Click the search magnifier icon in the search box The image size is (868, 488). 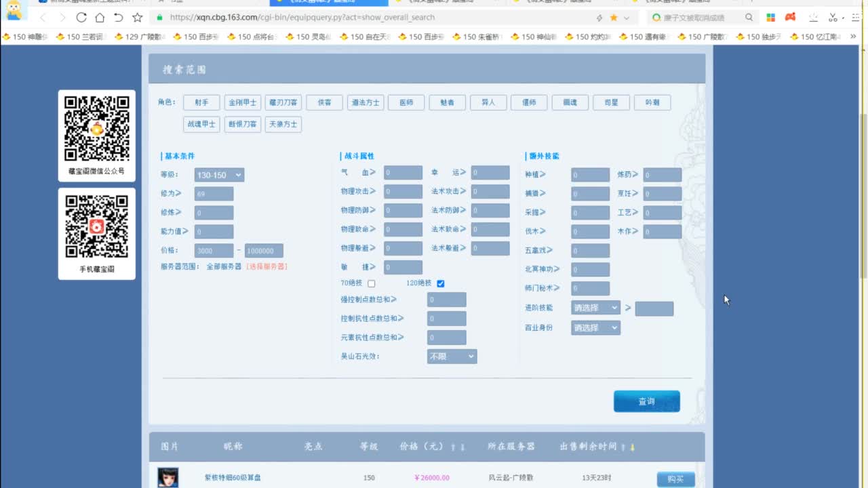(x=749, y=18)
